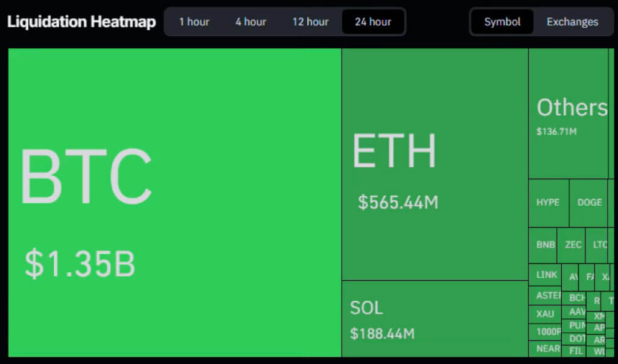
Task: Select the SOL $188.44M tile
Action: (x=435, y=319)
